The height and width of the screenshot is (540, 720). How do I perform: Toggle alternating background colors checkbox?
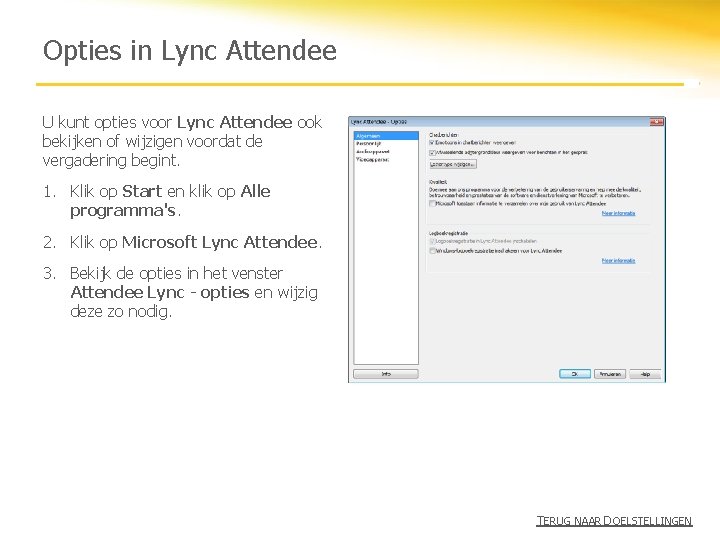(432, 152)
